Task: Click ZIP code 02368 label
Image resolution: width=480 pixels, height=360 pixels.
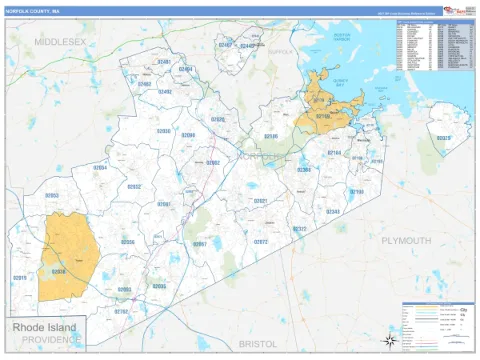Action: pyautogui.click(x=304, y=170)
